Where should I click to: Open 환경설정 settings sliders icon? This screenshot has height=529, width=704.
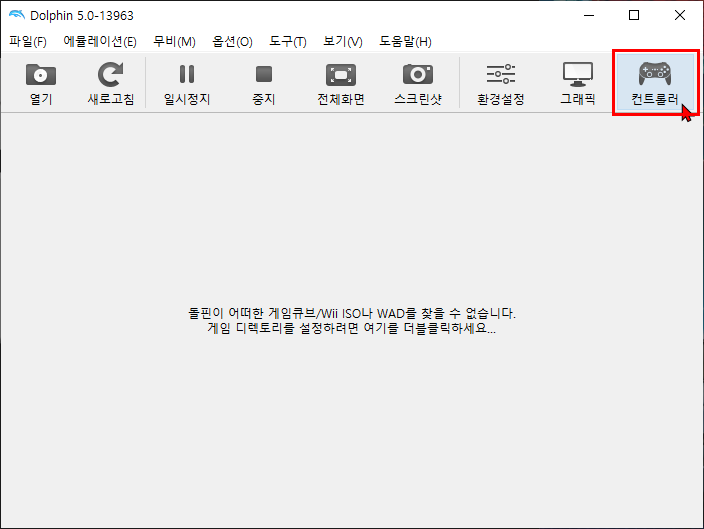(x=501, y=75)
